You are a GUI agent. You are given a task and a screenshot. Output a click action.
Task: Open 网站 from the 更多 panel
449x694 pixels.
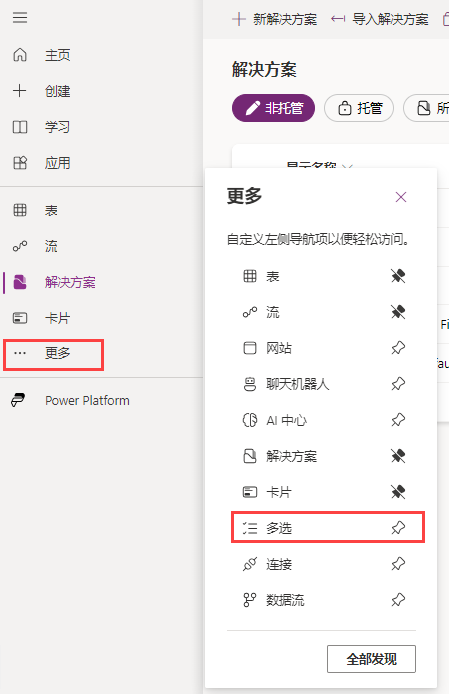279,348
